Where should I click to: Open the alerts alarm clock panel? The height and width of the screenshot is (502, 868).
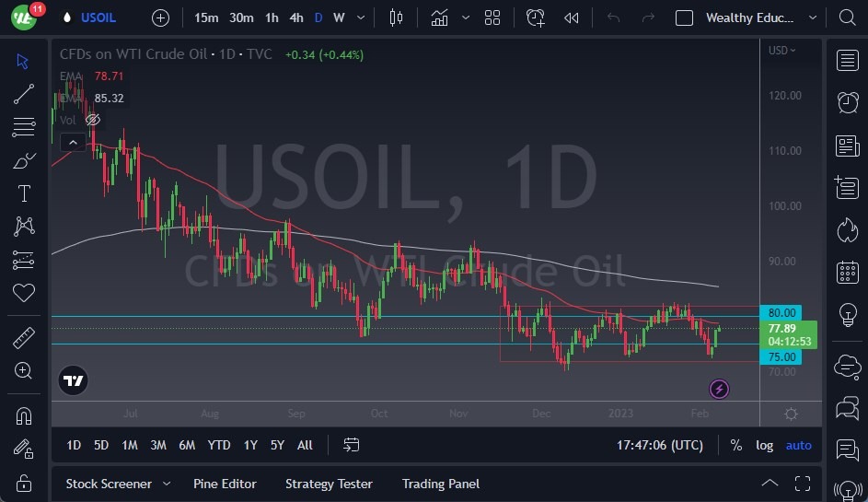pos(847,102)
